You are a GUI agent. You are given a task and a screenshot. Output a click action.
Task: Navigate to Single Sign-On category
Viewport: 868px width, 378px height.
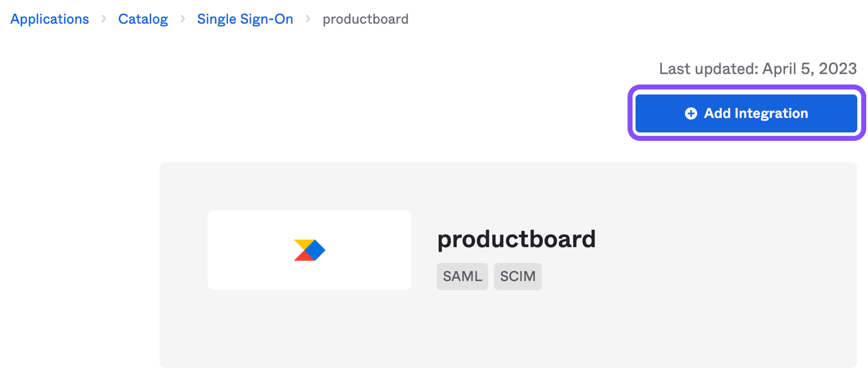245,19
